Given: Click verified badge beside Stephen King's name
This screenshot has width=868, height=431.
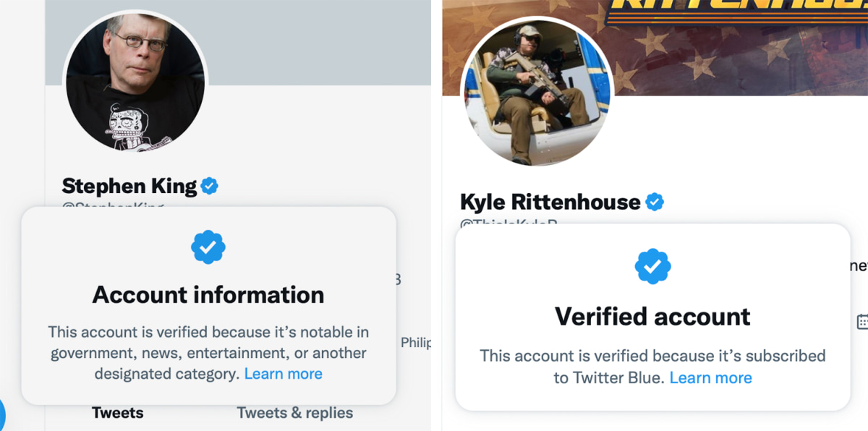Looking at the screenshot, I should [210, 187].
